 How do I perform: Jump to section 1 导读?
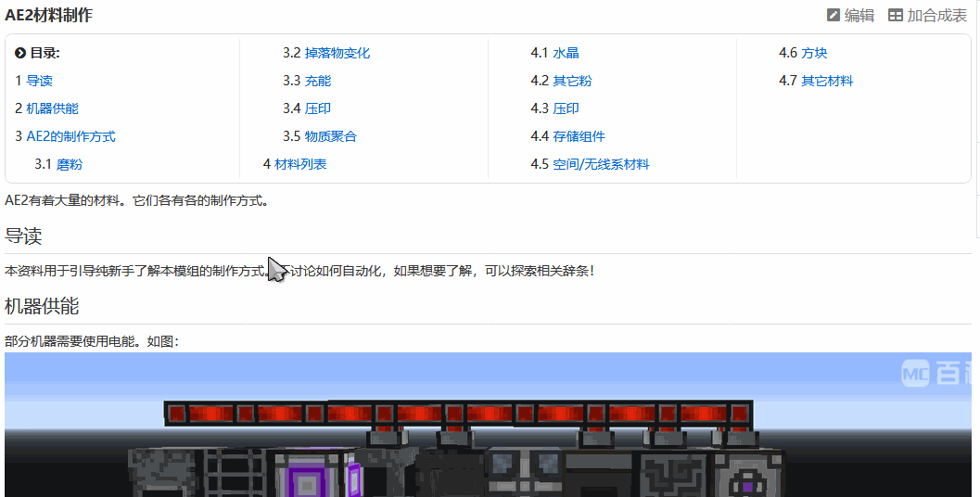tap(39, 81)
